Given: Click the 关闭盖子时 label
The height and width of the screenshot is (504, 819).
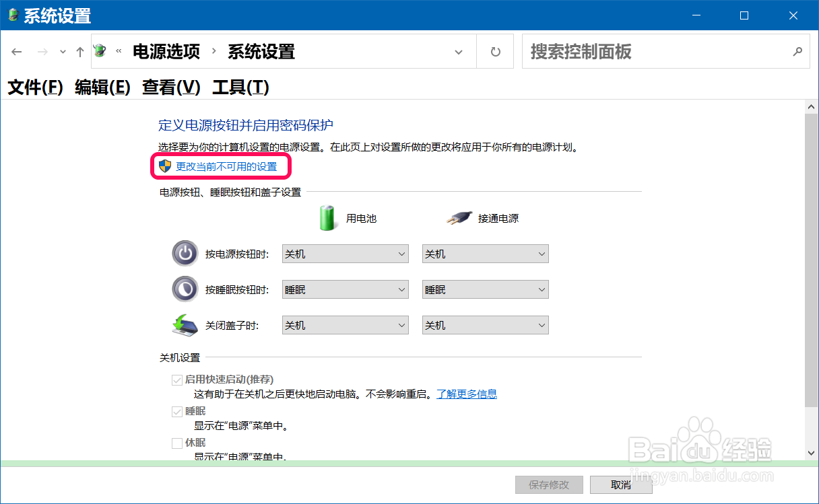Looking at the screenshot, I should tap(232, 326).
